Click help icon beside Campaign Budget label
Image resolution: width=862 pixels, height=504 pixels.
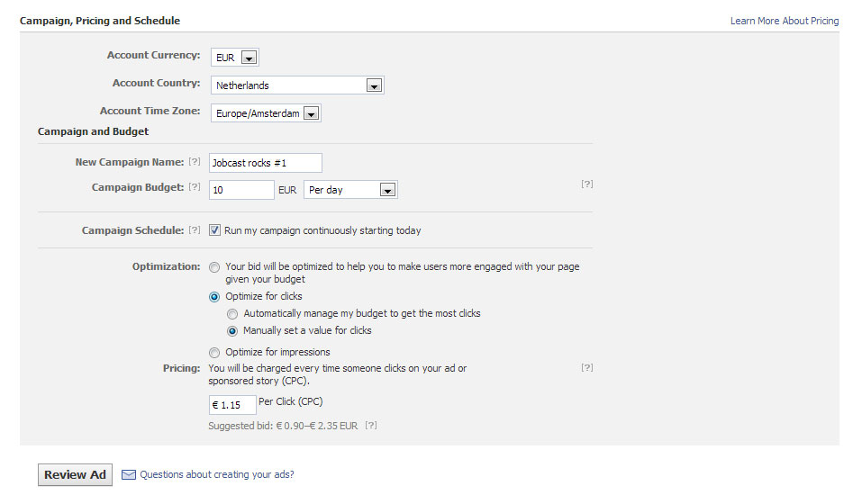(x=195, y=188)
